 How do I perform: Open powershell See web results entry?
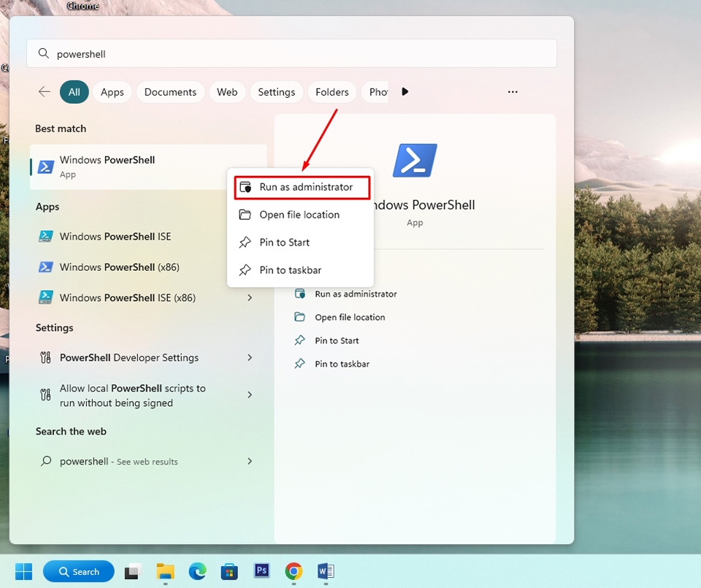148,461
